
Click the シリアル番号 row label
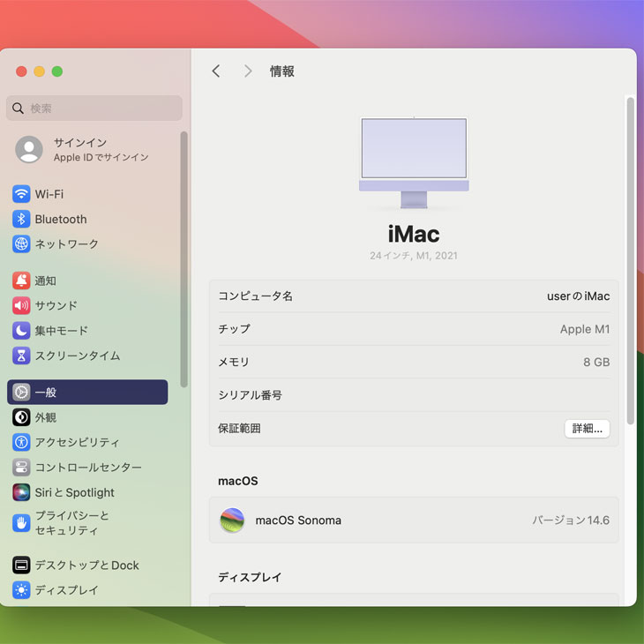click(x=251, y=395)
